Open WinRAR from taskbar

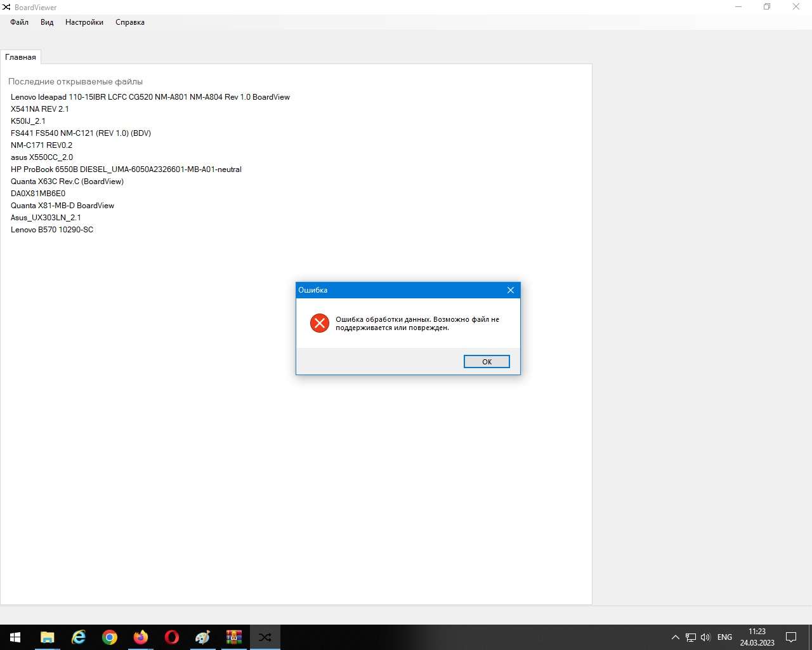pyautogui.click(x=233, y=637)
